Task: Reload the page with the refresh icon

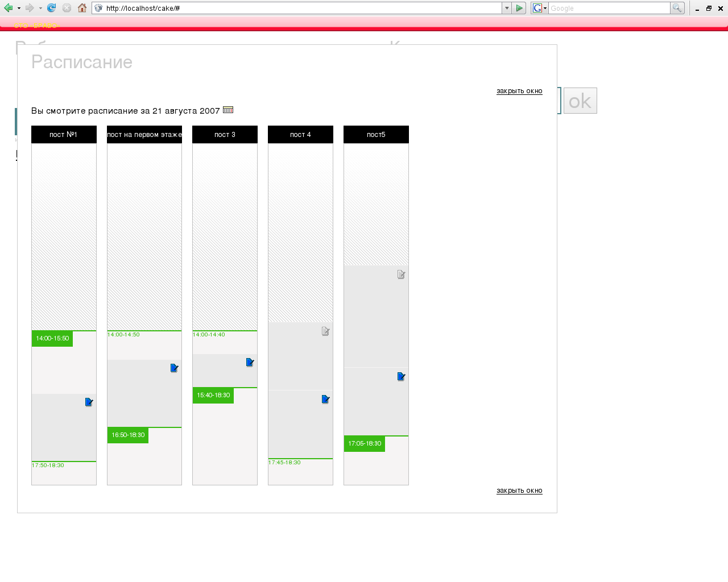Action: point(52,8)
